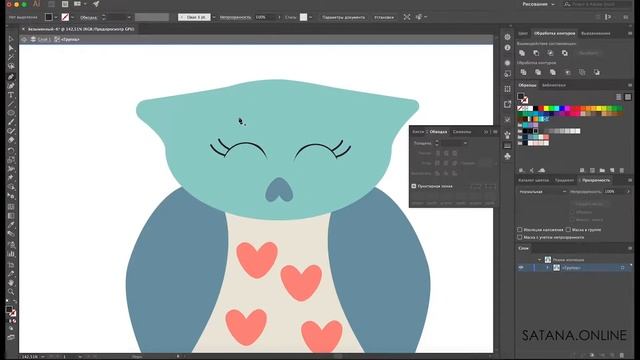The image size is (640, 360).
Task: Open the blending mode dropdown
Action: pyautogui.click(x=542, y=191)
